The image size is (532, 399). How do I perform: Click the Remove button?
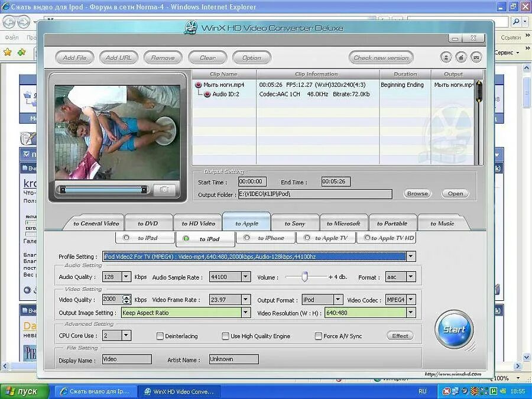tap(163, 58)
